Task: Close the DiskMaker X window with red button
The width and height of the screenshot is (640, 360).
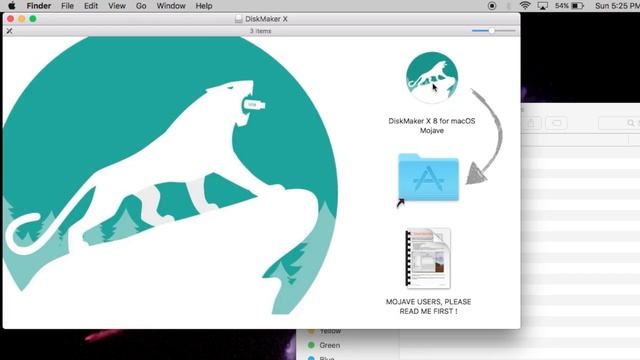Action: (11, 19)
